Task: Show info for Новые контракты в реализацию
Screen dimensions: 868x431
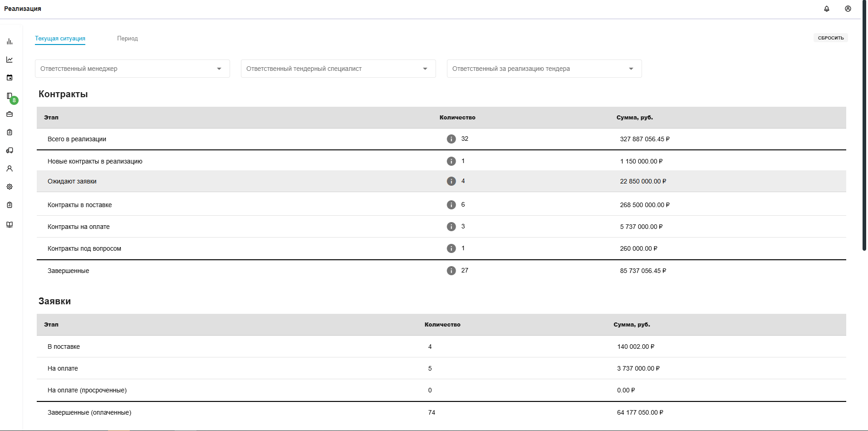Action: [451, 161]
